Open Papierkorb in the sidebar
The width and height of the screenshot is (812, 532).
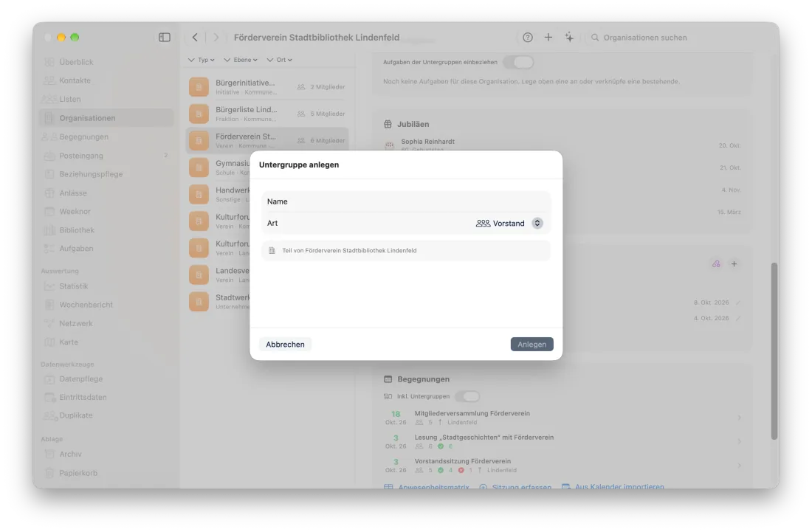106,473
